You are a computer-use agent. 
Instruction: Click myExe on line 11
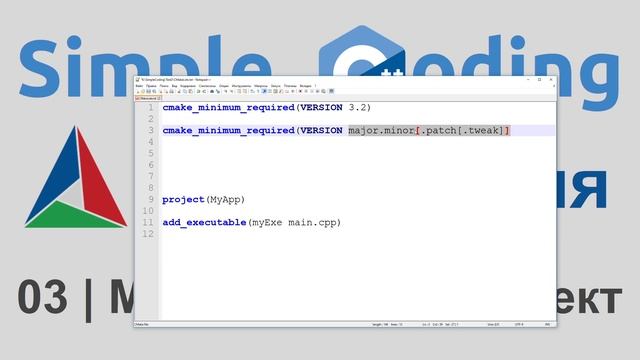[x=267, y=222]
